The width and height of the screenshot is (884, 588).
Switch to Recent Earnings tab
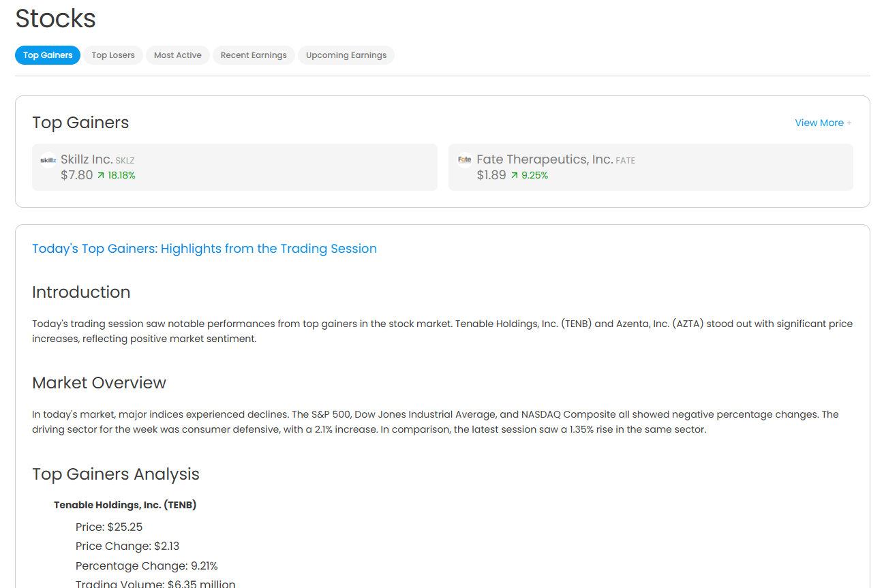coord(254,55)
